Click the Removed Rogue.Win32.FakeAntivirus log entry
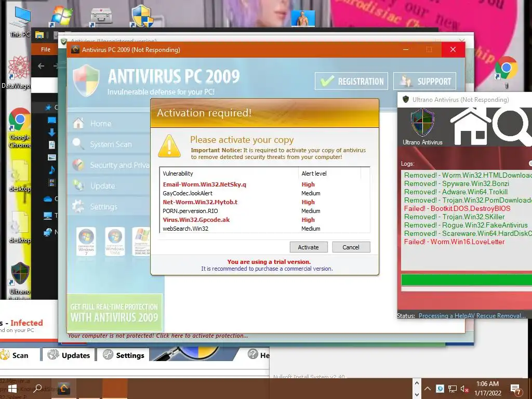Image resolution: width=532 pixels, height=399 pixels. pyautogui.click(x=466, y=225)
